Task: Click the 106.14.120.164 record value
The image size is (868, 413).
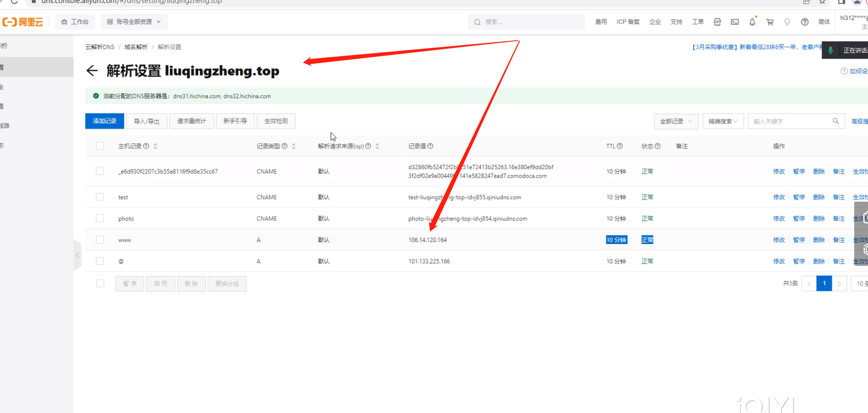Action: [x=428, y=240]
